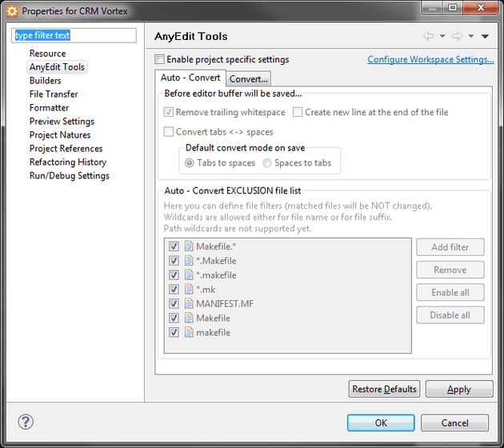Click the file icon beside lowercase makefile entry

(x=189, y=332)
